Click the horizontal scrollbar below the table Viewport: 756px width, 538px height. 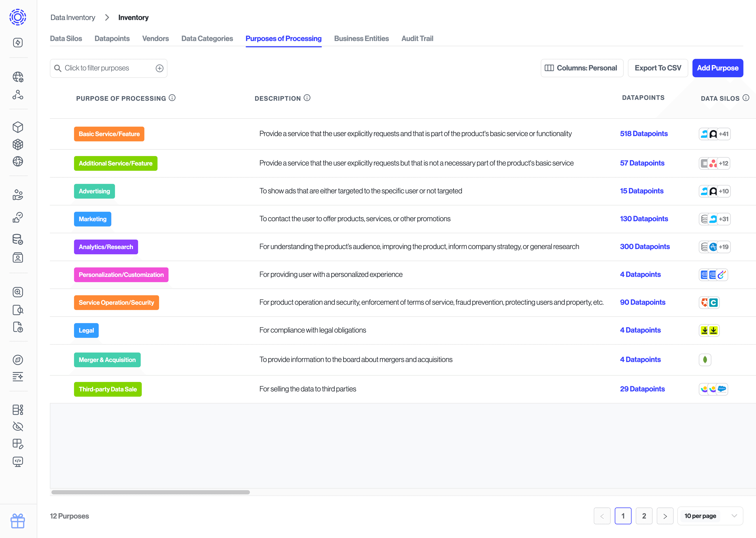click(151, 492)
